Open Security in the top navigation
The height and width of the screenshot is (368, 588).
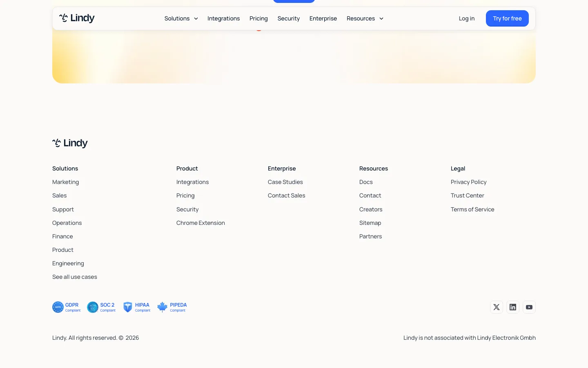[288, 18]
